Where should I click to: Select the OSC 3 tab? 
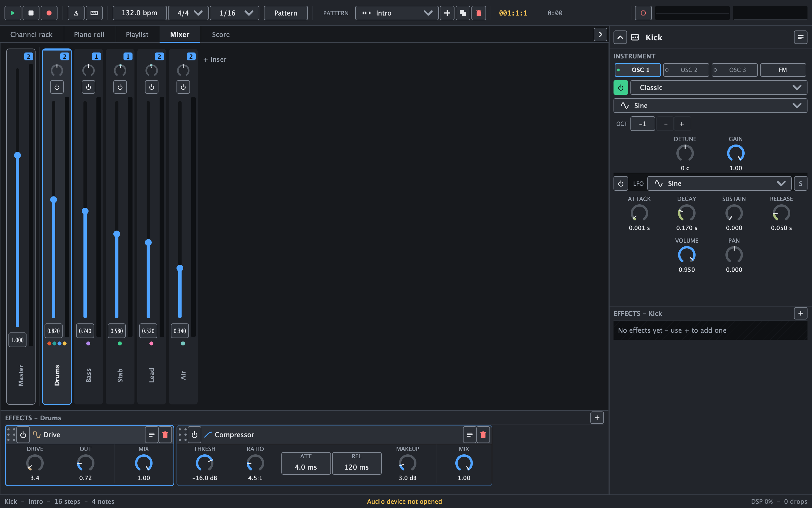[734, 70]
